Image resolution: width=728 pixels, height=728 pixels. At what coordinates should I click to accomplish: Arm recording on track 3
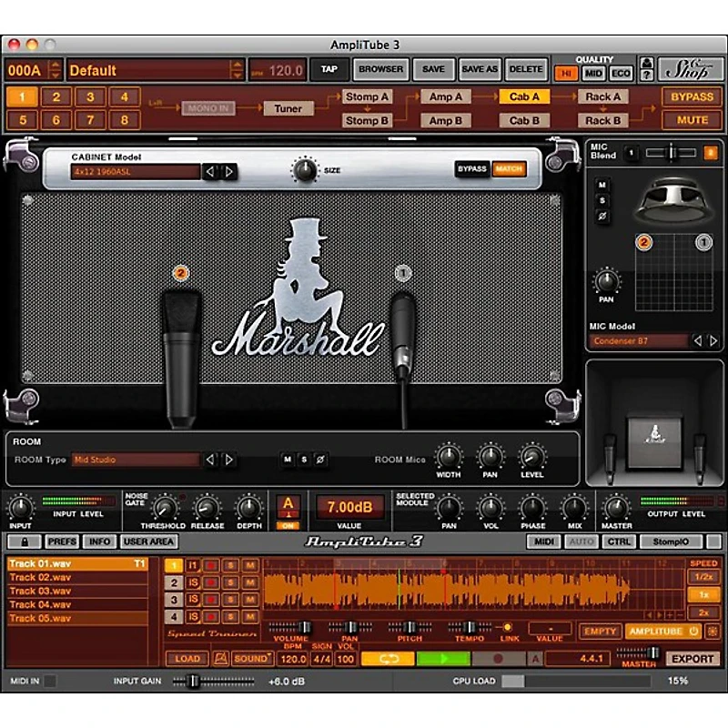[211, 600]
